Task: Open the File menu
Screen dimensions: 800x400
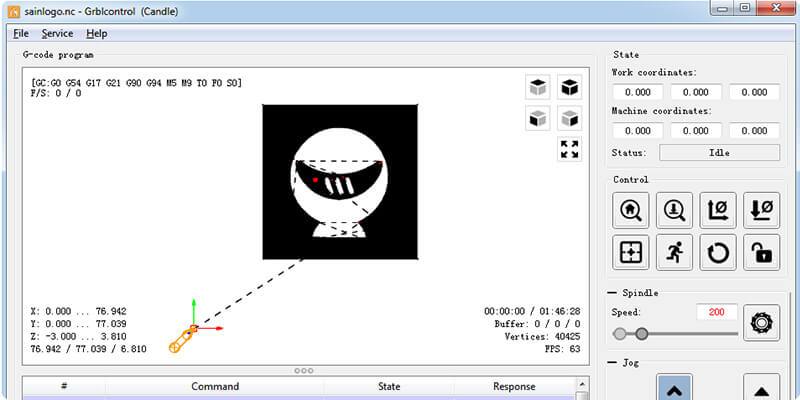Action: click(21, 34)
